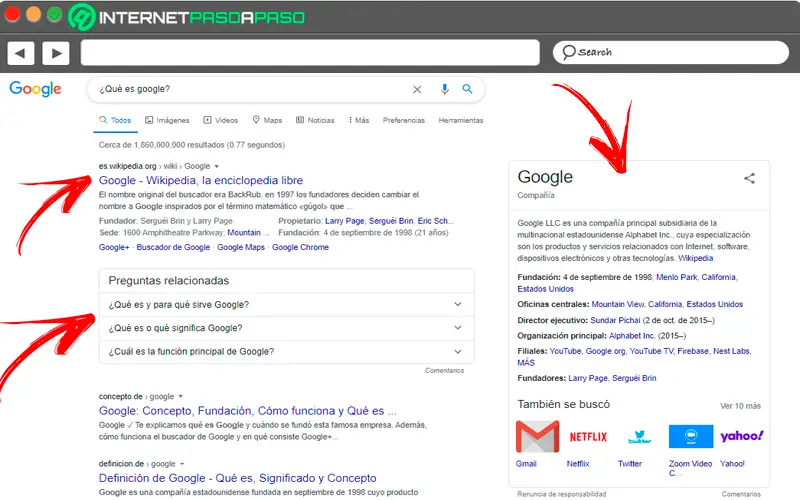Click the 'También se buscó' heading
Viewport: 800px width, 500px height.
(x=564, y=404)
